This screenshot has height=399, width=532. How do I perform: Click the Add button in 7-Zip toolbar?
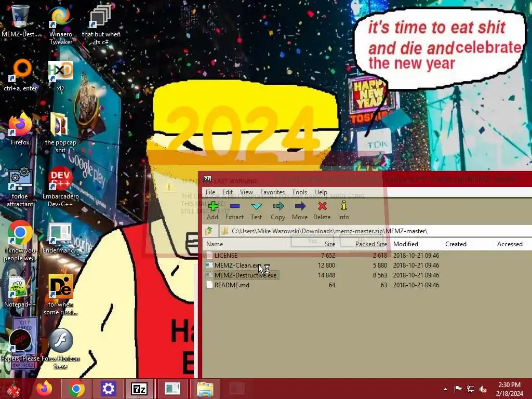tap(212, 210)
